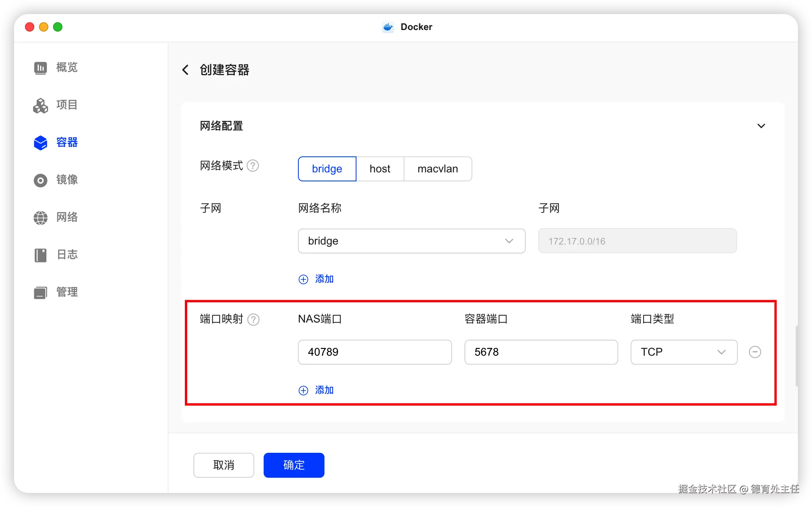Open the 管理 management icon
Image resolution: width=812 pixels, height=507 pixels.
pyautogui.click(x=41, y=292)
